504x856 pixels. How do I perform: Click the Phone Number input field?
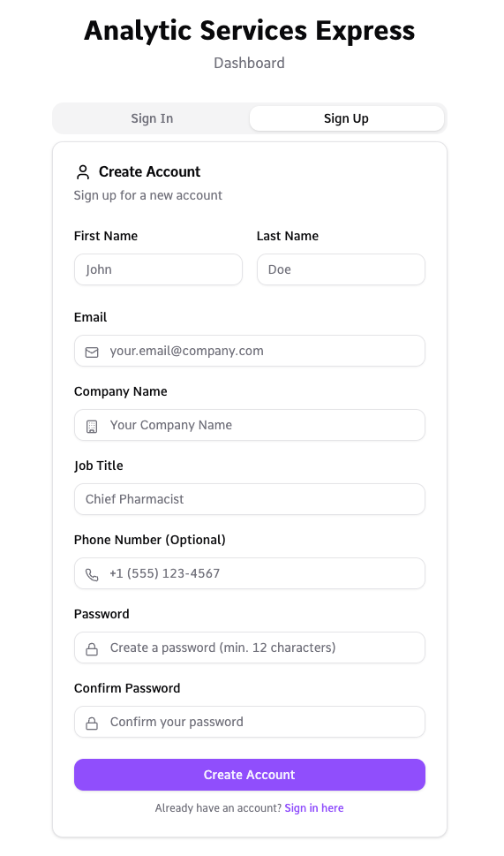250,573
